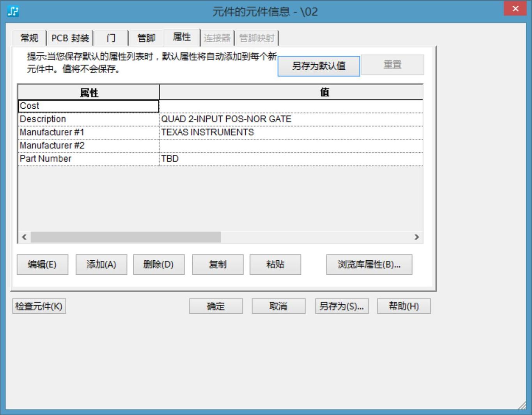
Task: Select the Manufacturer #1 attribute row
Action: coord(89,132)
